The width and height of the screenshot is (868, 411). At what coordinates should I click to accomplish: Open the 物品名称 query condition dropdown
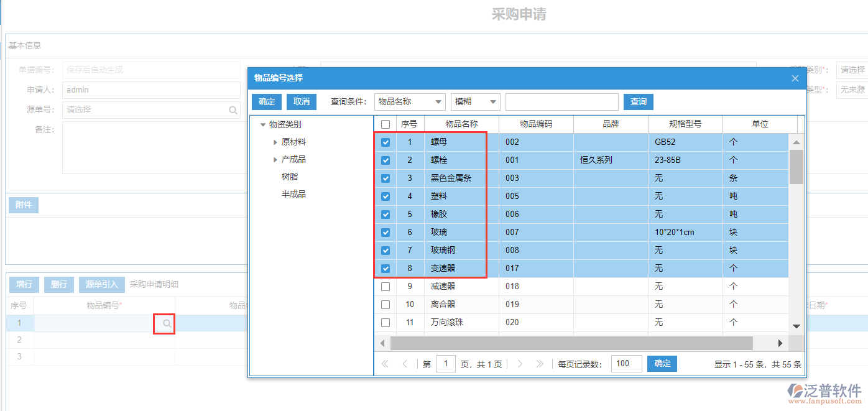point(437,101)
